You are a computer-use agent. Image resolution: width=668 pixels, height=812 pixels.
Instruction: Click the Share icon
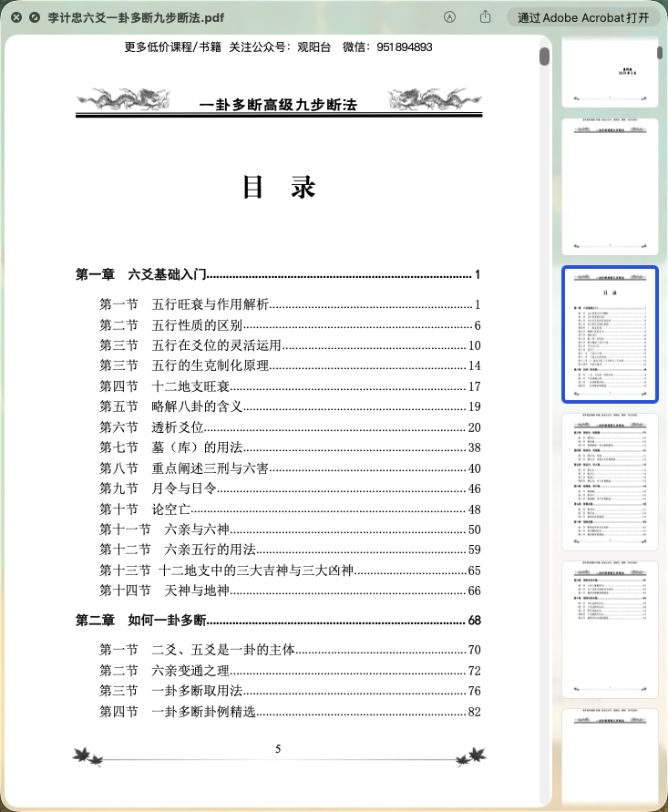486,17
